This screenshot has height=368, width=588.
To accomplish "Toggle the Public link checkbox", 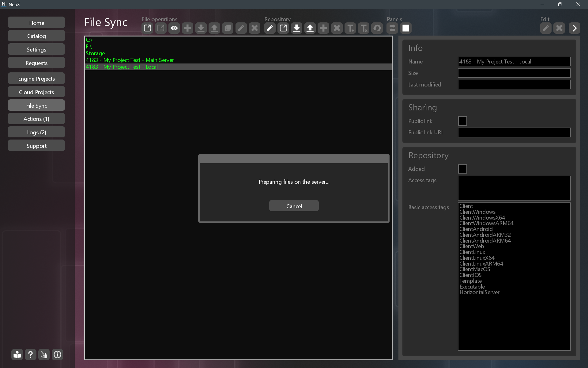I will [x=462, y=121].
